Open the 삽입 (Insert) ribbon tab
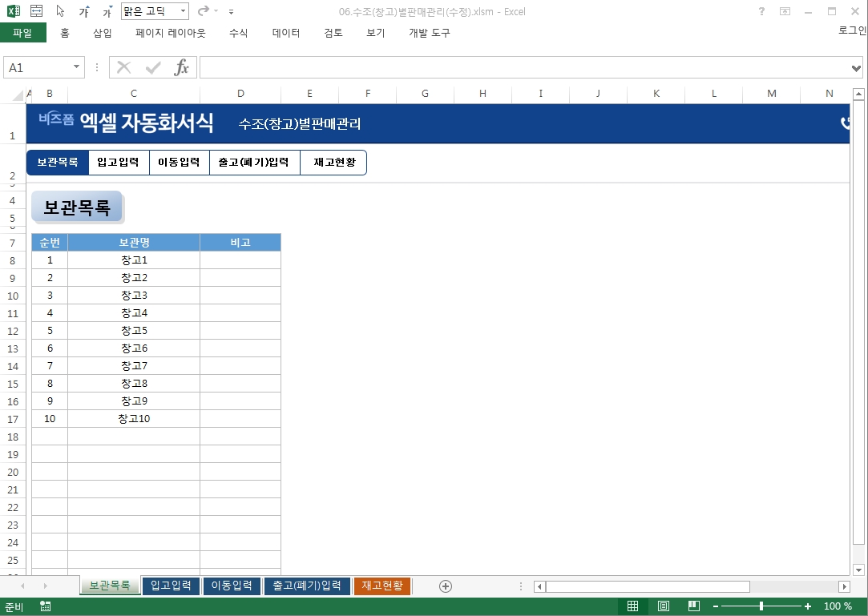 pyautogui.click(x=103, y=33)
